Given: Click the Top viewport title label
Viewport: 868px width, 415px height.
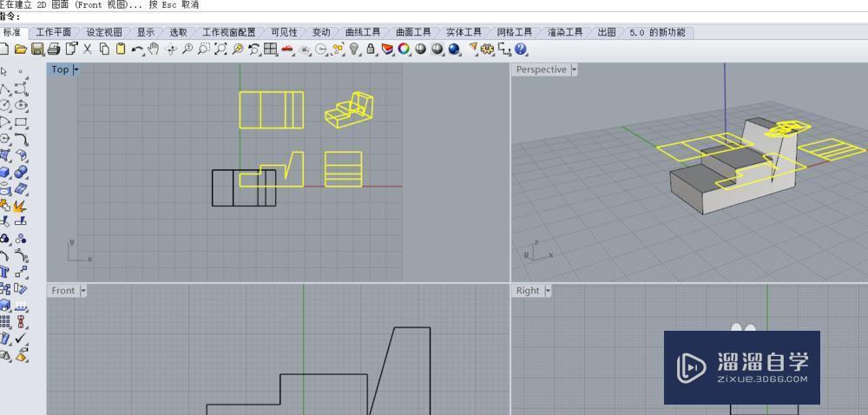Looking at the screenshot, I should tap(61, 69).
